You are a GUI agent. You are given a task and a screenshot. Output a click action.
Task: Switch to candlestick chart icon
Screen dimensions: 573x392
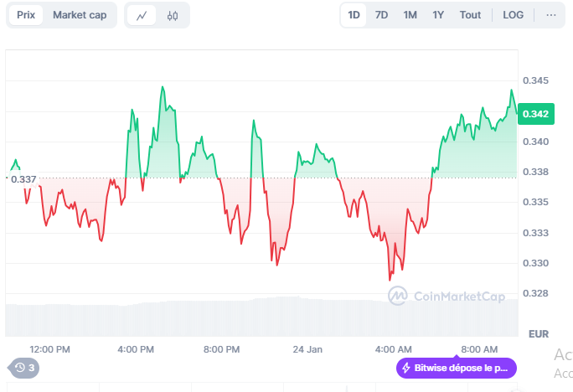[173, 15]
